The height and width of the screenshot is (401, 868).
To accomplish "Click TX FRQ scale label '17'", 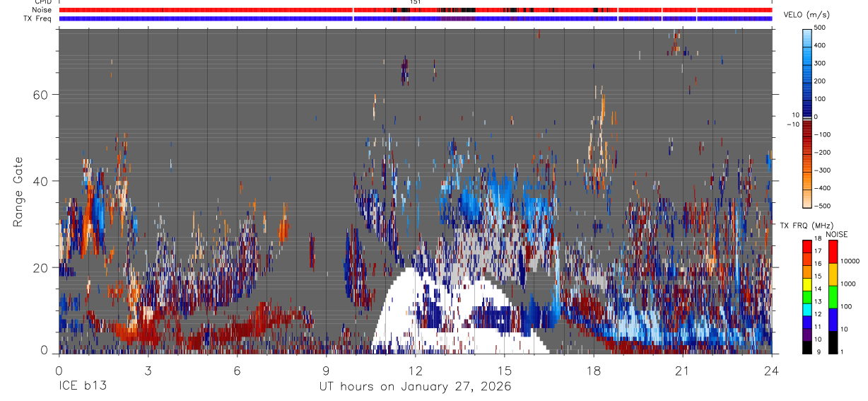I will [x=819, y=252].
